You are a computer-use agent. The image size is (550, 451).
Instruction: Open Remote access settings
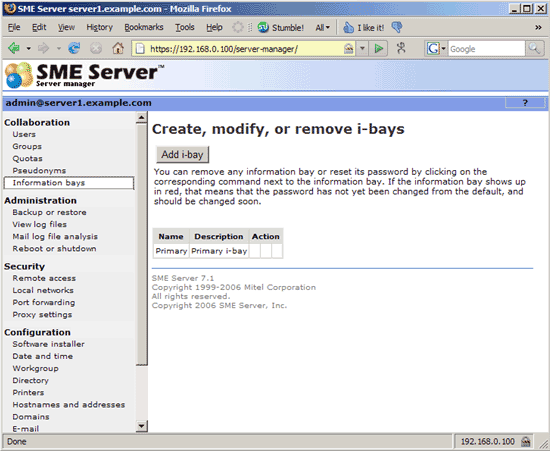[x=44, y=278]
